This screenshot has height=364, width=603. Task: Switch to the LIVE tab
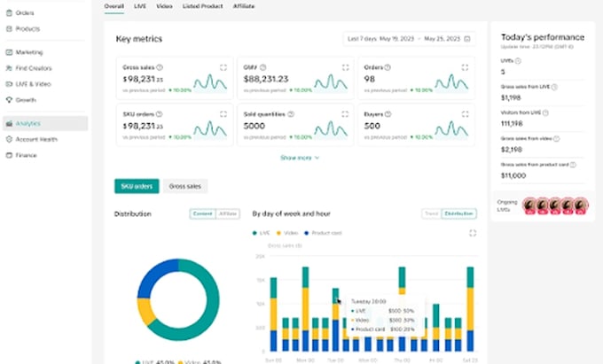140,6
